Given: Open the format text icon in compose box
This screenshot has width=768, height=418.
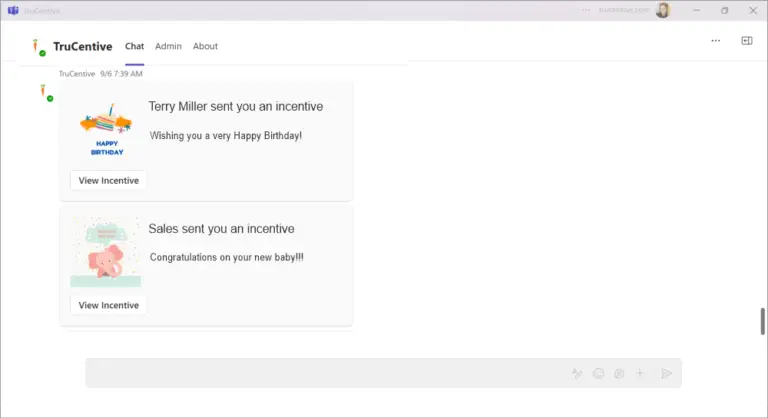Looking at the screenshot, I should 577,373.
